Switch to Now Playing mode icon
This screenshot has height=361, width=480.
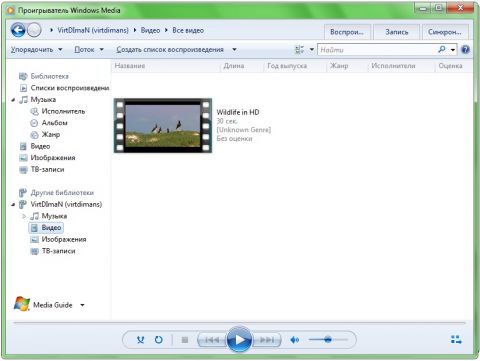pyautogui.click(x=456, y=340)
